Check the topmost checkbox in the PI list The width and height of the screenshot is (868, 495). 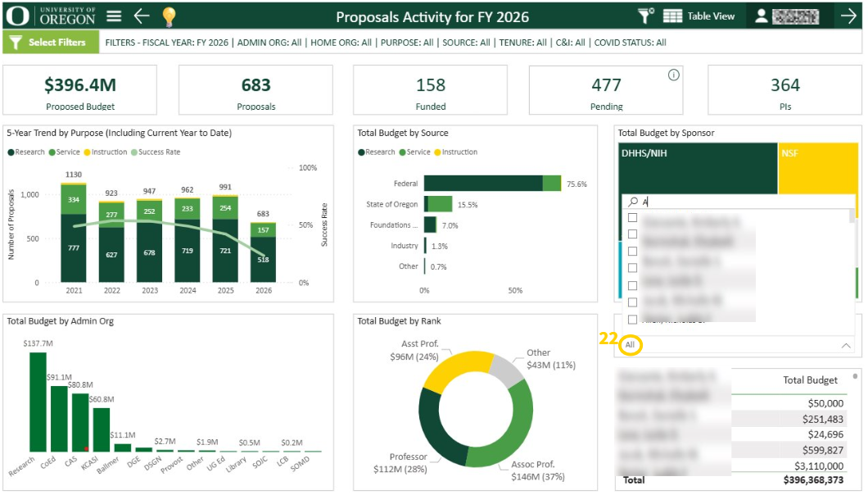point(633,218)
